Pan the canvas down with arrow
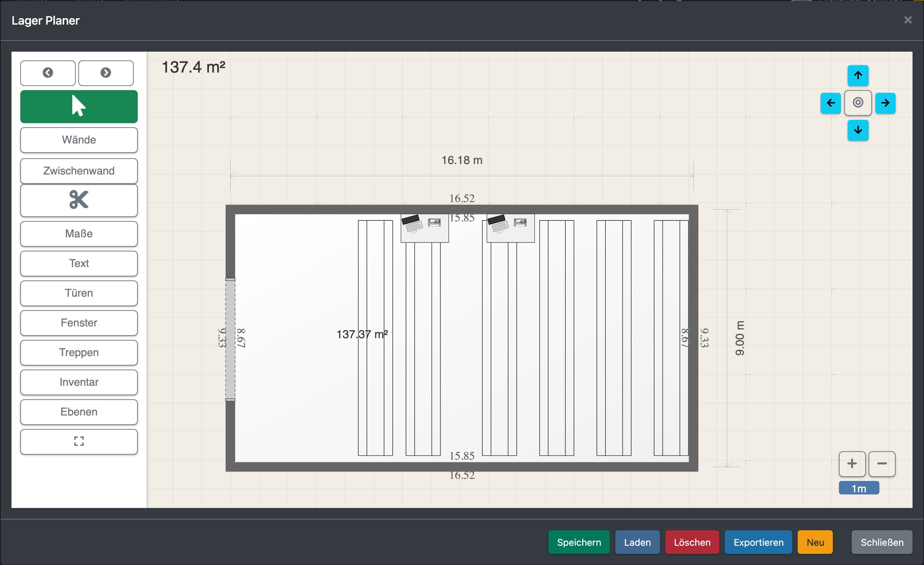This screenshot has height=565, width=924. [x=857, y=130]
